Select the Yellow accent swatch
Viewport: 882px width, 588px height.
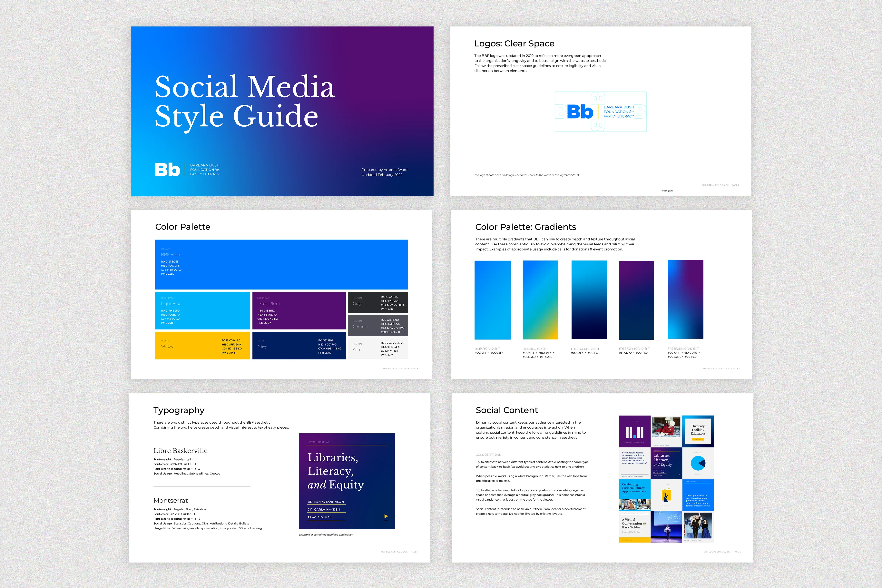202,345
